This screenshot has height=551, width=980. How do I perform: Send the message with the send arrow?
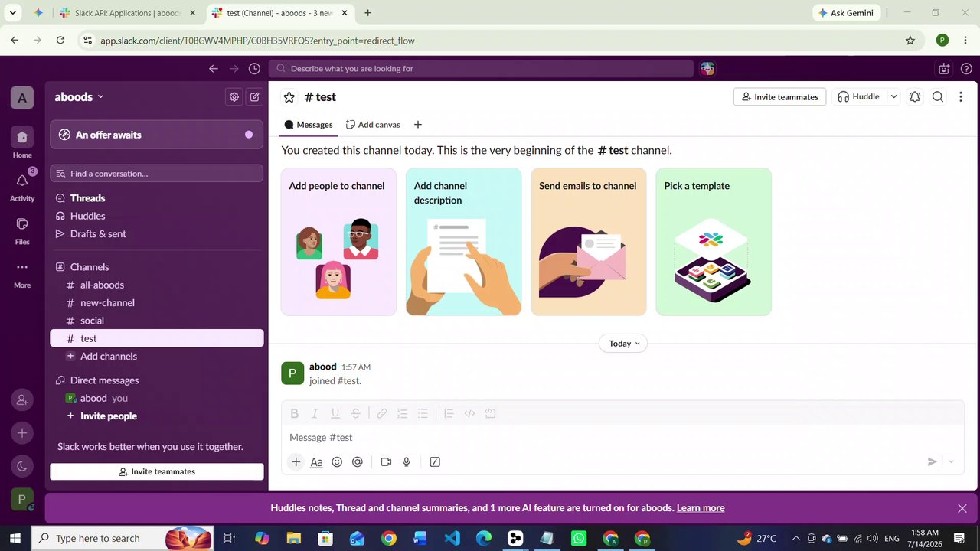(x=932, y=462)
